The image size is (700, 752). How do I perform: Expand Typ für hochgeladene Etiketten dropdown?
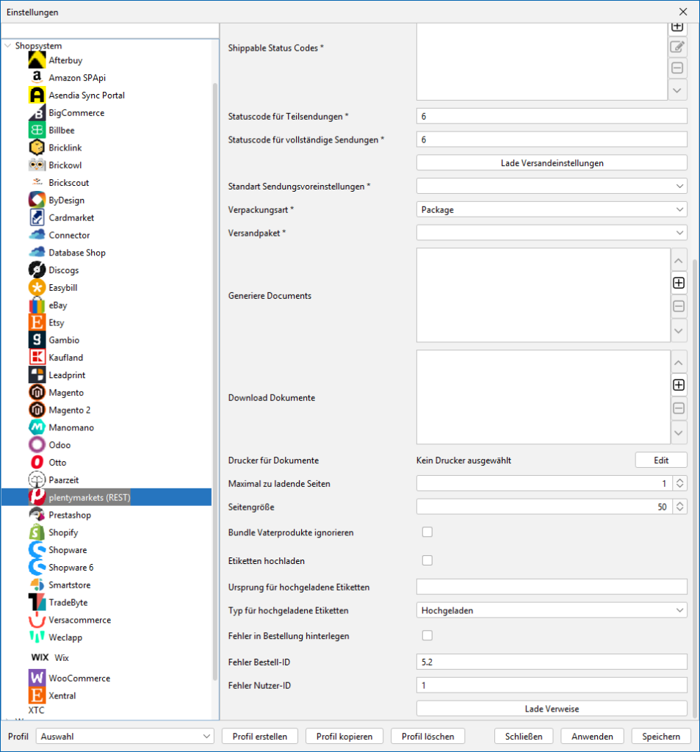pyautogui.click(x=552, y=610)
